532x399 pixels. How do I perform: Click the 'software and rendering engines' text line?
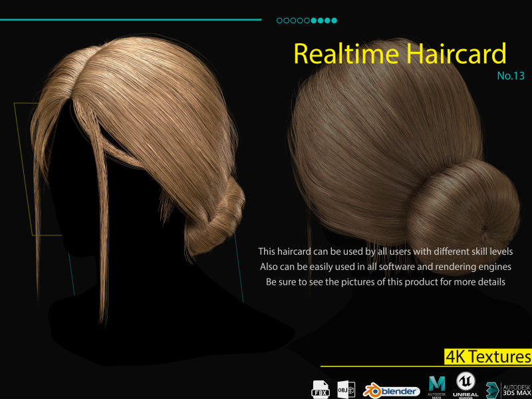point(385,267)
